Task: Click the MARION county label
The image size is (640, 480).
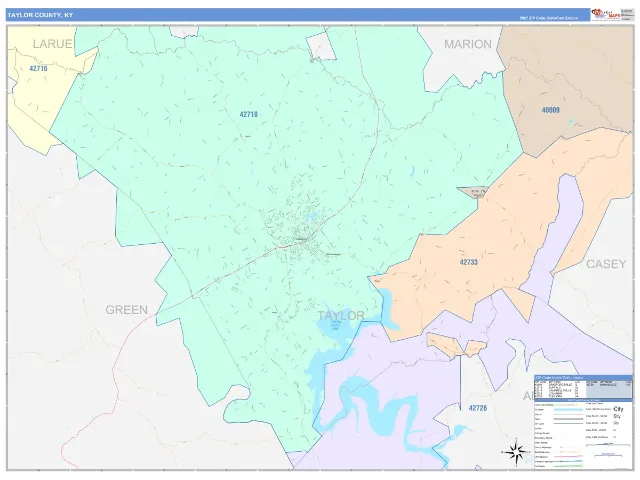Action: [x=468, y=44]
